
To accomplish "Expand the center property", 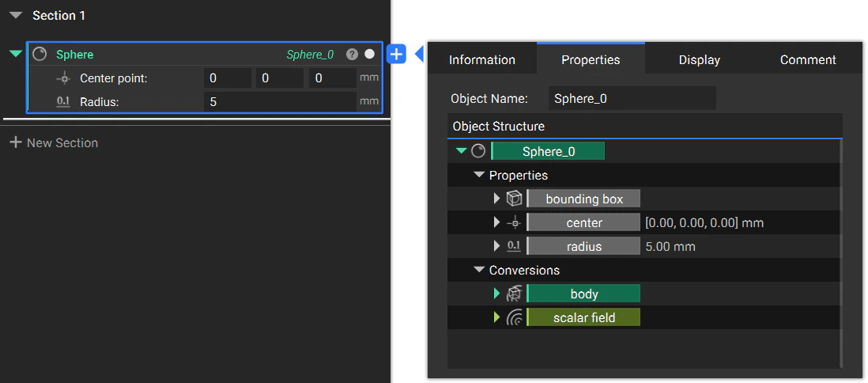I will click(x=496, y=222).
